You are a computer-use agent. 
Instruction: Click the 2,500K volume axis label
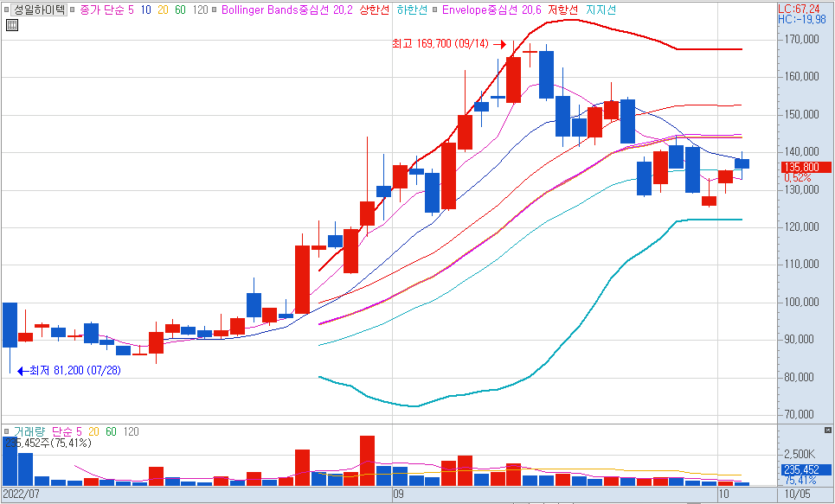tap(800, 455)
